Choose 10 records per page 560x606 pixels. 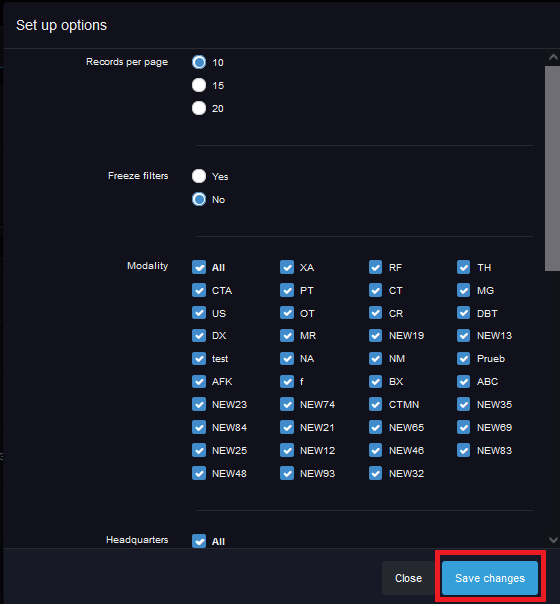coord(199,62)
